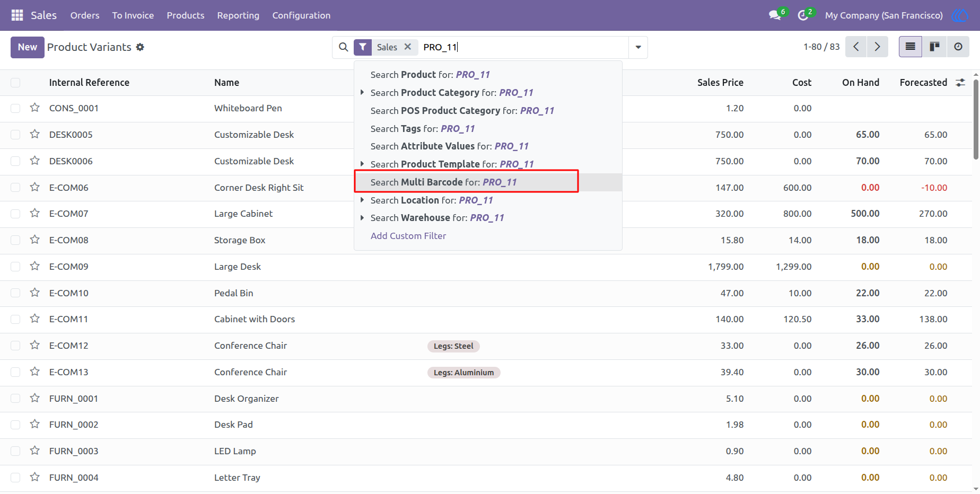Check the DESK0005 row checkbox

pos(15,135)
